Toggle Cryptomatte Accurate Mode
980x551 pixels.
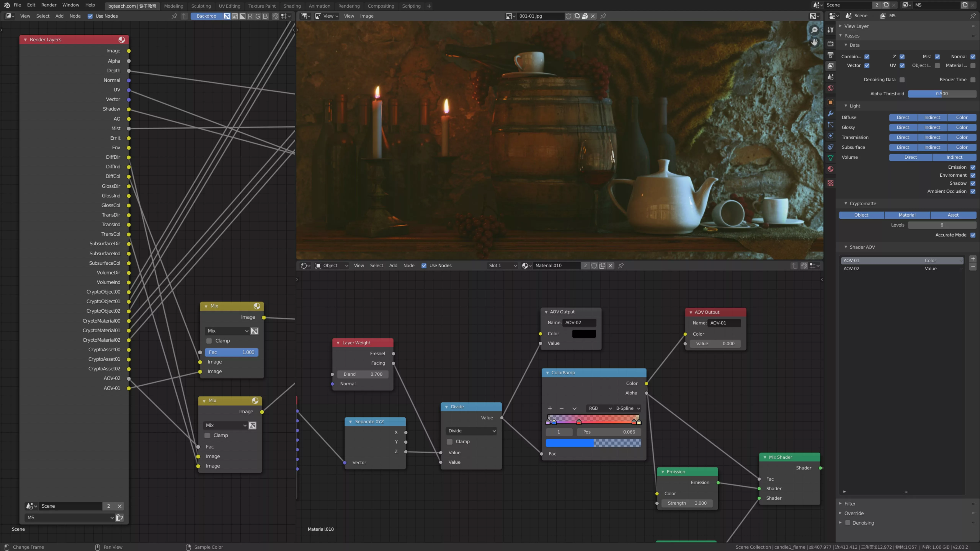coord(973,235)
